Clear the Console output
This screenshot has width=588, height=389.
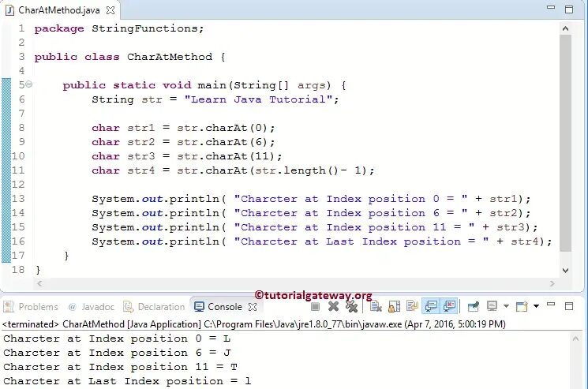(376, 307)
